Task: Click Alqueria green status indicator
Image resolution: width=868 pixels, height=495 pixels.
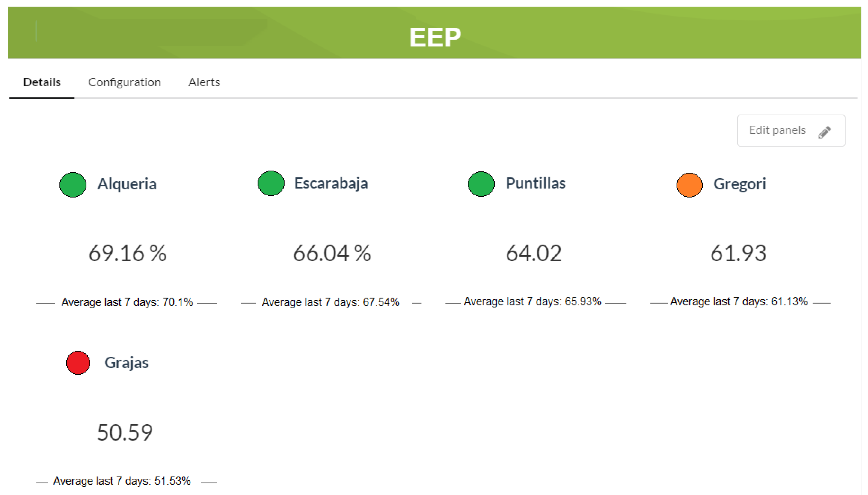Action: pos(73,185)
